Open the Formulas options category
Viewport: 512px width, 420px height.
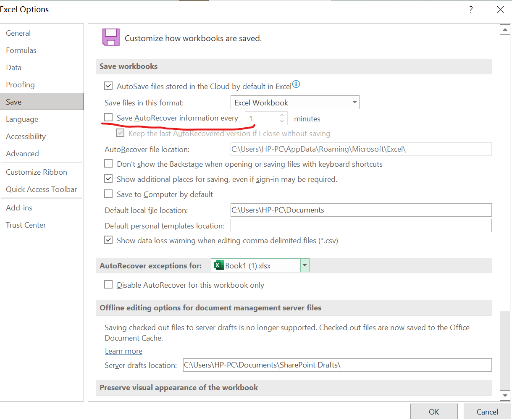pos(42,50)
